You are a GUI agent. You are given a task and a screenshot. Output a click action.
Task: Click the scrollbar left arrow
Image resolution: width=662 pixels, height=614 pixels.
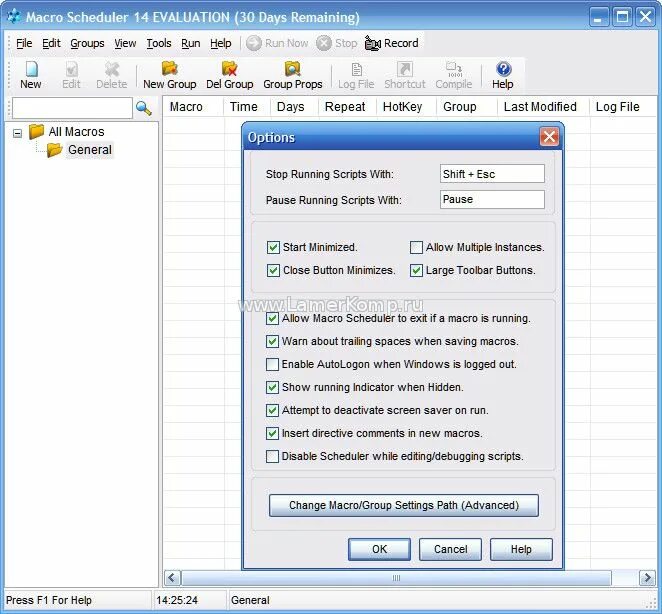pos(172,578)
